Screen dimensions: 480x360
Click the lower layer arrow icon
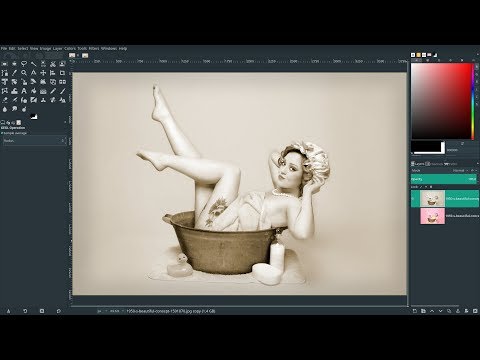(x=440, y=311)
